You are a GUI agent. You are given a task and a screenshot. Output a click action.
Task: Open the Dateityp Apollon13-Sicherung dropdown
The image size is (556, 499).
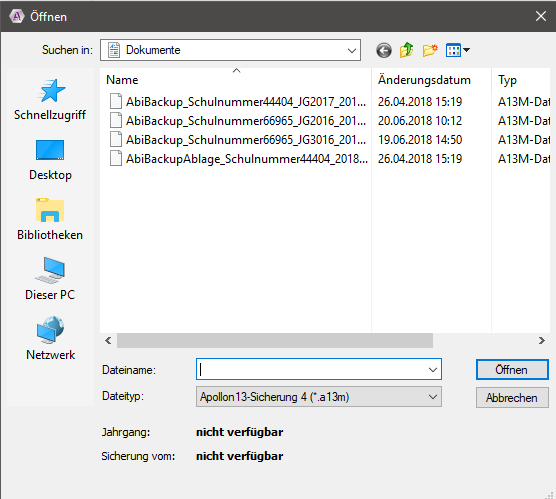pos(319,397)
